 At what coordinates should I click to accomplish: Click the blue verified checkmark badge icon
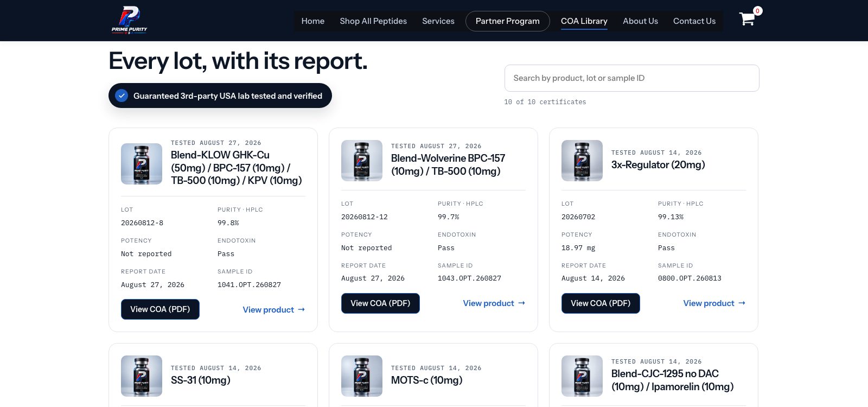point(122,96)
